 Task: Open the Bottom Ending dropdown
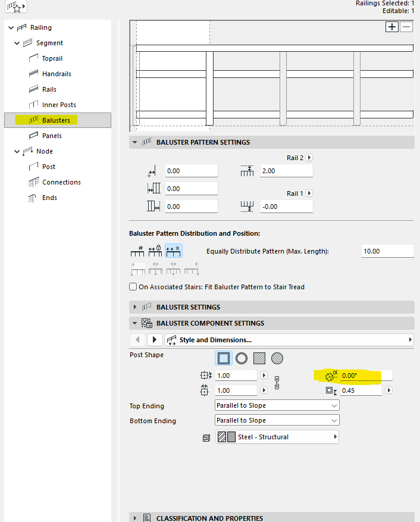point(277,420)
